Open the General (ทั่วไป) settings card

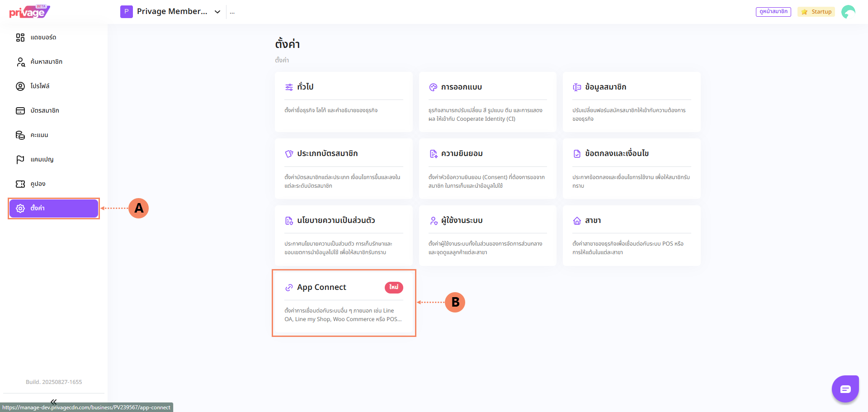344,102
